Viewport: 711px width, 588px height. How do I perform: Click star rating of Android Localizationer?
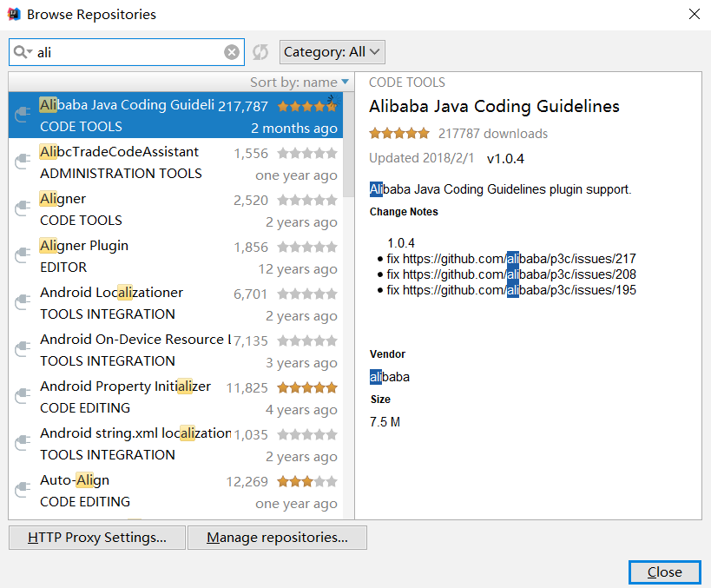tap(307, 294)
